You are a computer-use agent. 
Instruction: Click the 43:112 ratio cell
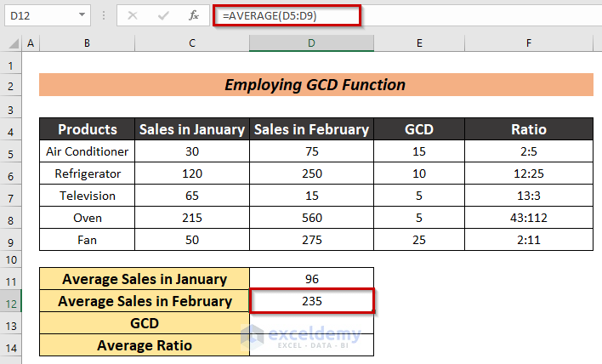[x=528, y=218]
